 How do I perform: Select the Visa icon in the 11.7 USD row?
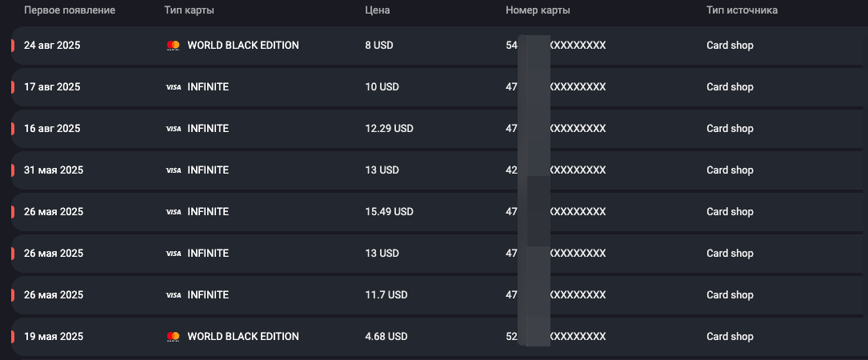pos(173,295)
